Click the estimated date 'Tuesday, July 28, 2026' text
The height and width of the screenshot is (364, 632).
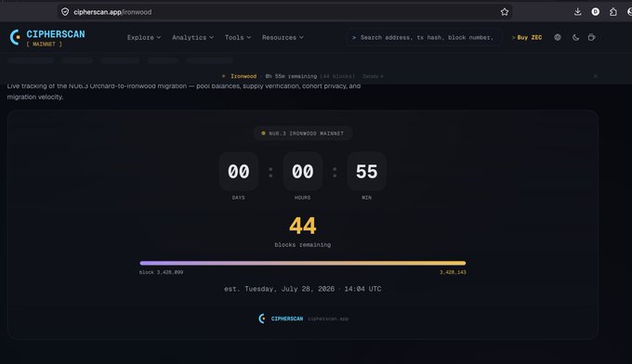coord(290,289)
